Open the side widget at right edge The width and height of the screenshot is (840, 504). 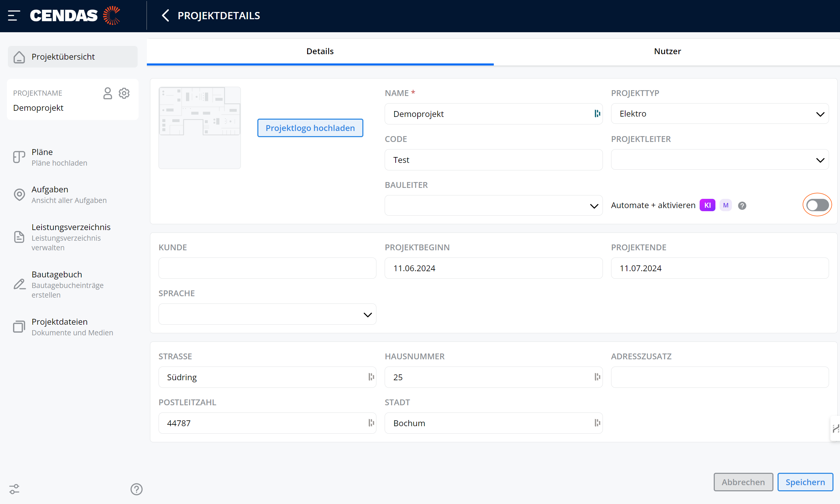click(835, 429)
